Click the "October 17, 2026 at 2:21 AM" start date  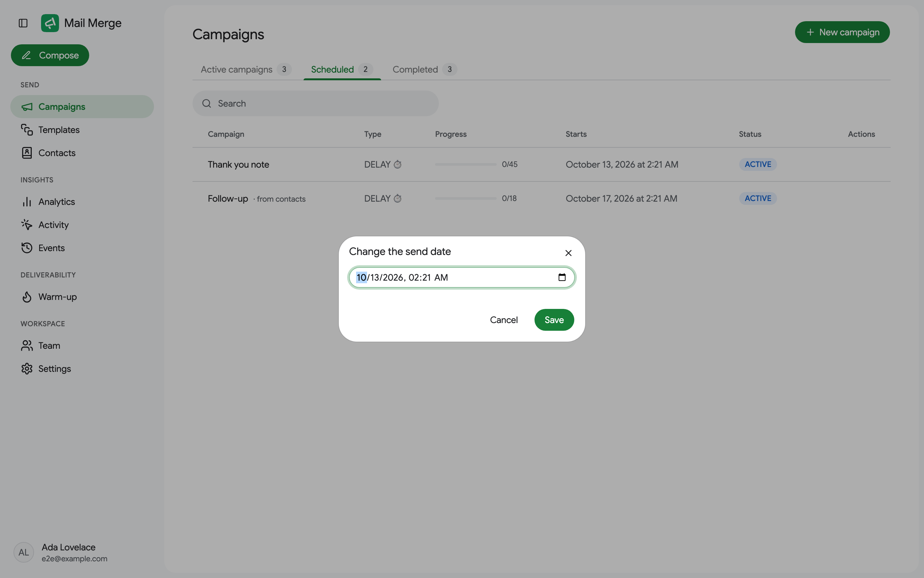coord(621,198)
